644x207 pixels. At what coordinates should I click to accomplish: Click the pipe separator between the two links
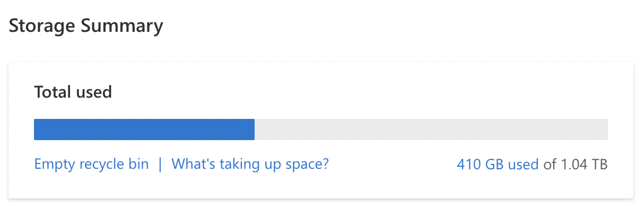(x=160, y=164)
